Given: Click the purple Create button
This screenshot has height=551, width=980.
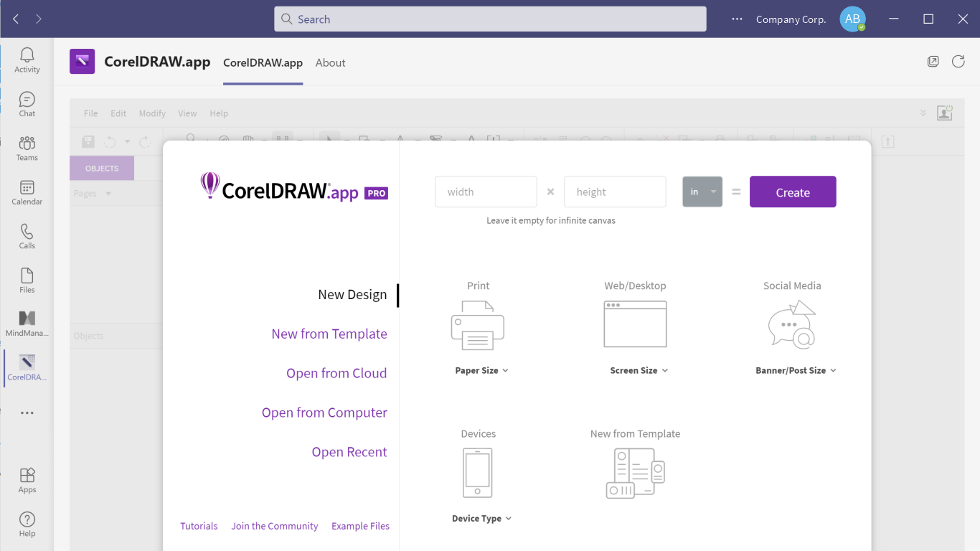Looking at the screenshot, I should 793,192.
